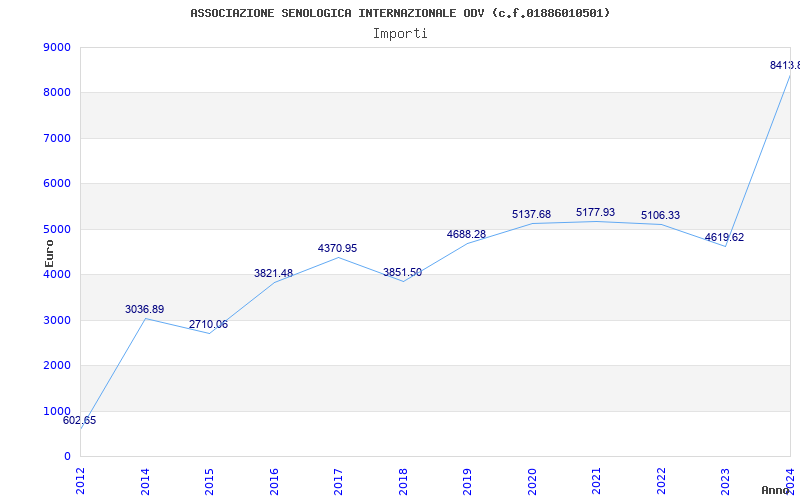Select the 4000 y-axis tick label

click(x=57, y=274)
